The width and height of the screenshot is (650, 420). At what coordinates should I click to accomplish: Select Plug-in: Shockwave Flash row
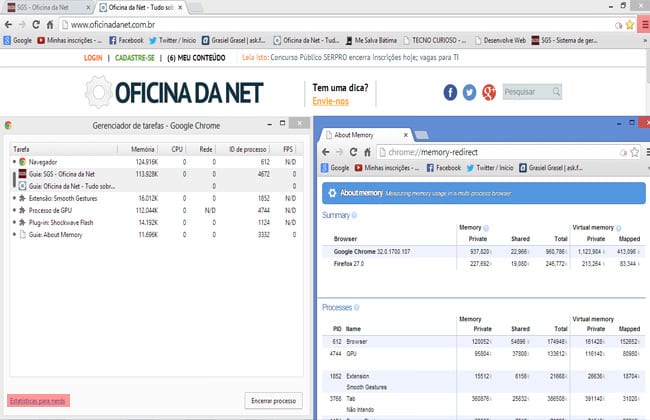(x=157, y=222)
